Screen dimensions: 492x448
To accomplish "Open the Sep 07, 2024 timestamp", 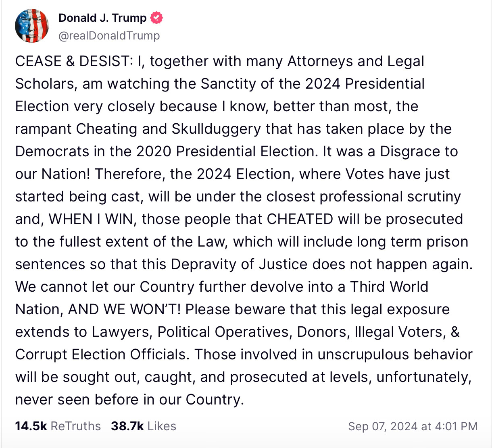I will [x=413, y=426].
